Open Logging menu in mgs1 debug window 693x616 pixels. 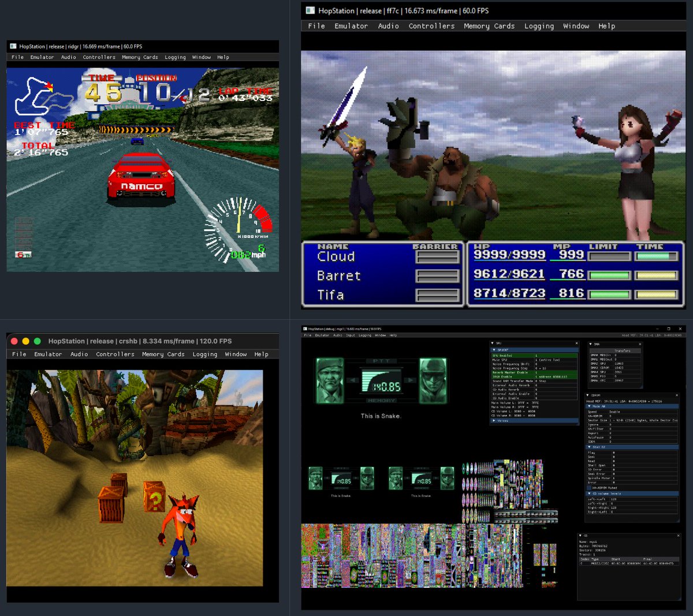[365, 335]
